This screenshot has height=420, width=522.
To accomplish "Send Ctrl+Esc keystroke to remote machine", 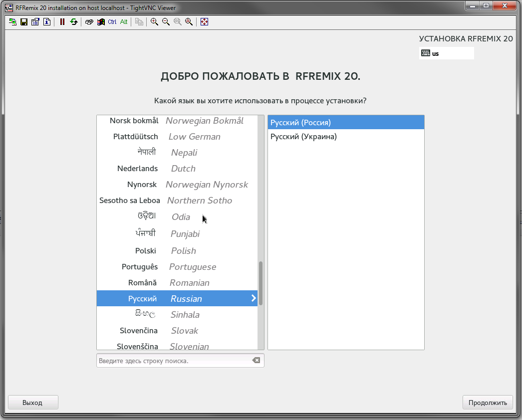I will click(100, 21).
